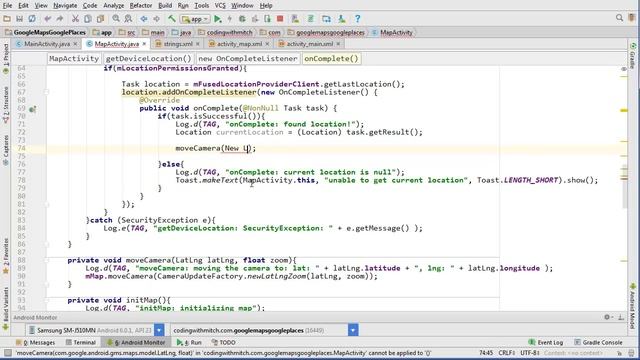The width and height of the screenshot is (640, 360).
Task: Open the Messages tool window
Action: click(35, 342)
